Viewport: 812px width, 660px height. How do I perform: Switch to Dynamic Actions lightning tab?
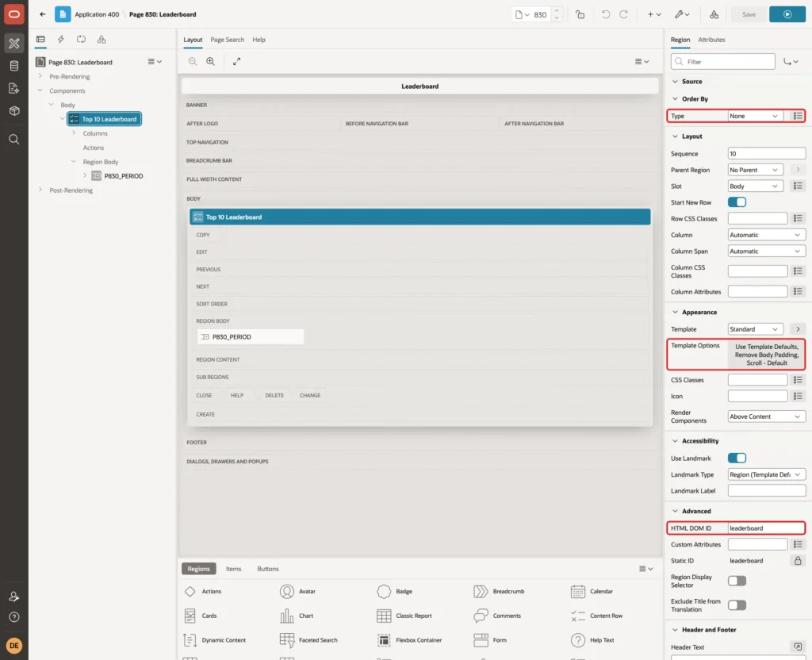[x=60, y=40]
